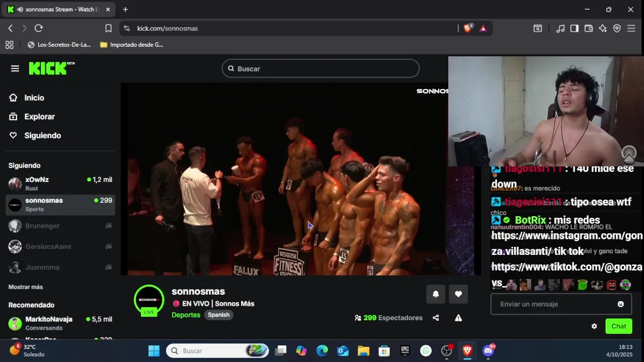Viewport: 644px width, 362px height.
Task: Click the Kick logo
Action: (x=51, y=68)
